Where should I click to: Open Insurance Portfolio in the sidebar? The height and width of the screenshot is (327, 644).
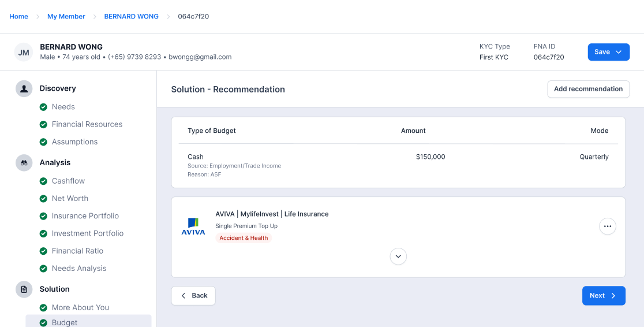pos(85,216)
